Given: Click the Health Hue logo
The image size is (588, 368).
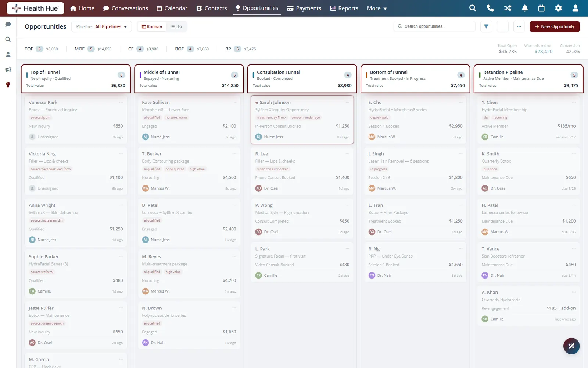Looking at the screenshot, I should [x=35, y=8].
